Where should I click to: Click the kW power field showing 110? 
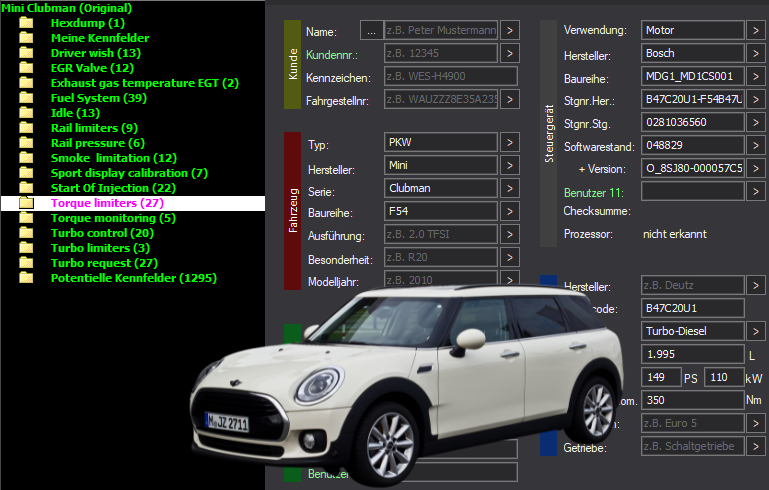point(724,377)
